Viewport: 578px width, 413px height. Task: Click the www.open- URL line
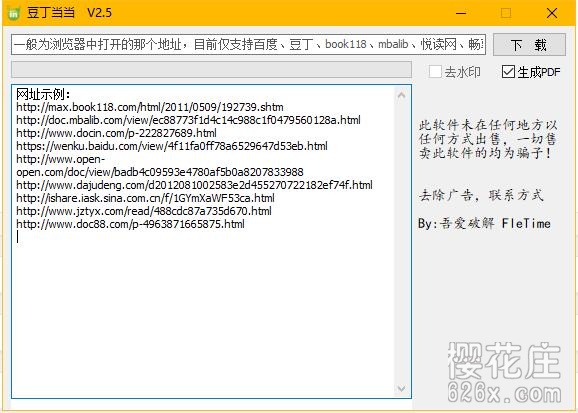(x=61, y=159)
